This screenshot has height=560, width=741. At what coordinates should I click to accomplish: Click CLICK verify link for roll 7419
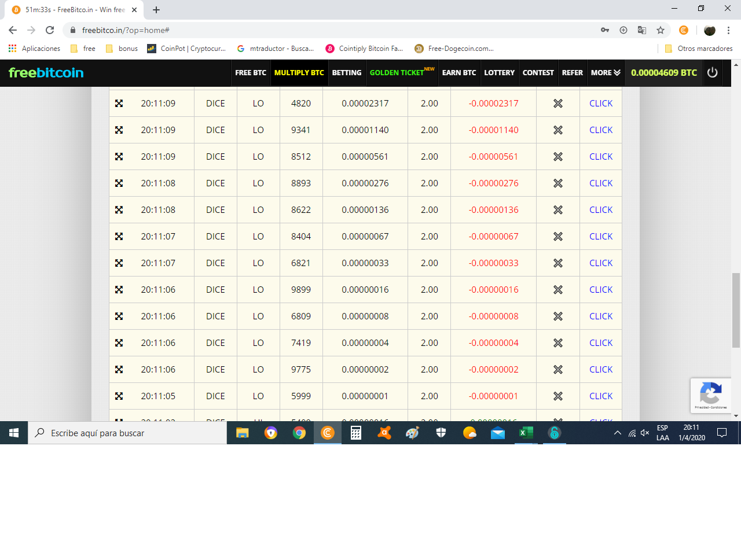pos(600,343)
